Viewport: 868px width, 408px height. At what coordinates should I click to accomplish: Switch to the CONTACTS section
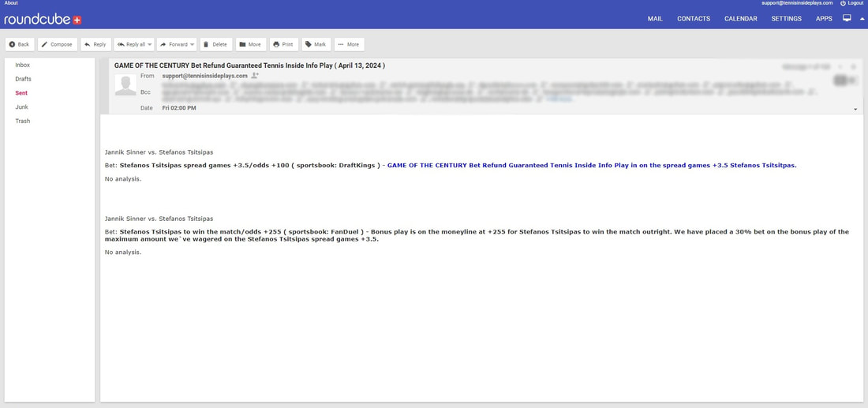(x=694, y=19)
